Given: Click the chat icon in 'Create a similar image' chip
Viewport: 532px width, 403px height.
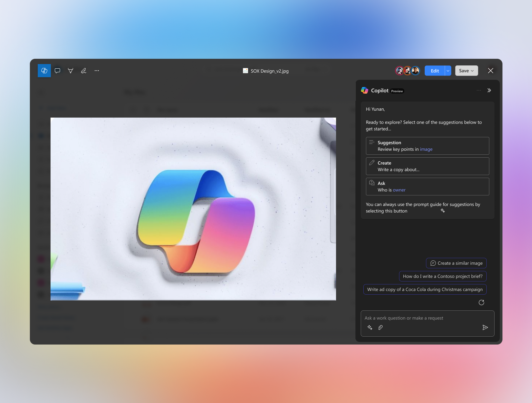Looking at the screenshot, I should click(x=433, y=263).
